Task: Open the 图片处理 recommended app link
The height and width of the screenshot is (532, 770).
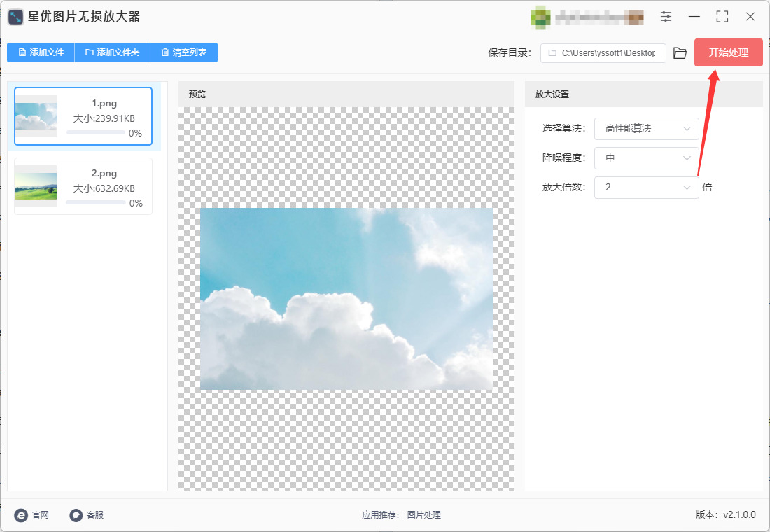Action: tap(423, 514)
